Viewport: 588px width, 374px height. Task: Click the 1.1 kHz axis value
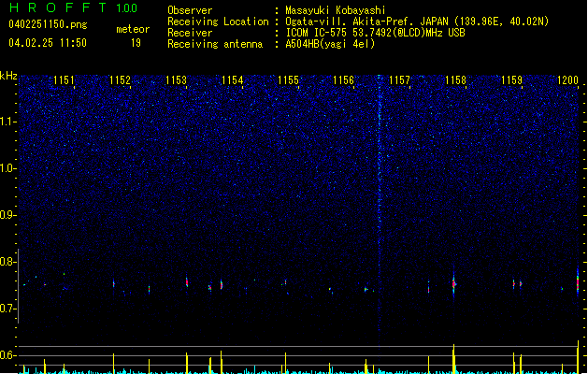pyautogui.click(x=7, y=122)
